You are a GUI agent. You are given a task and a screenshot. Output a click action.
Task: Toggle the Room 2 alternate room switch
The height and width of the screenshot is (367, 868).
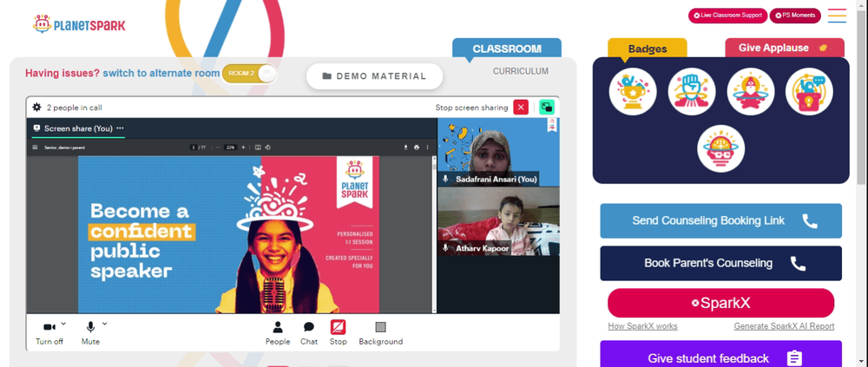pyautogui.click(x=248, y=73)
